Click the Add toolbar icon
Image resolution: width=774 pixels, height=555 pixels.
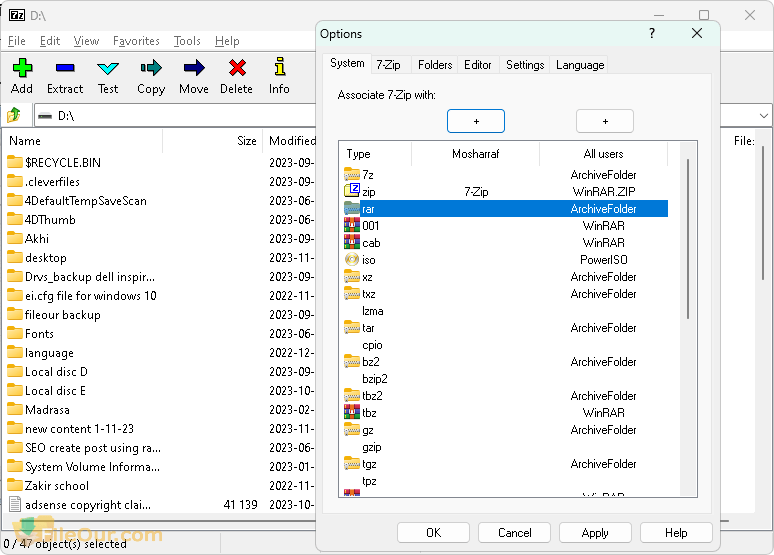(x=22, y=68)
